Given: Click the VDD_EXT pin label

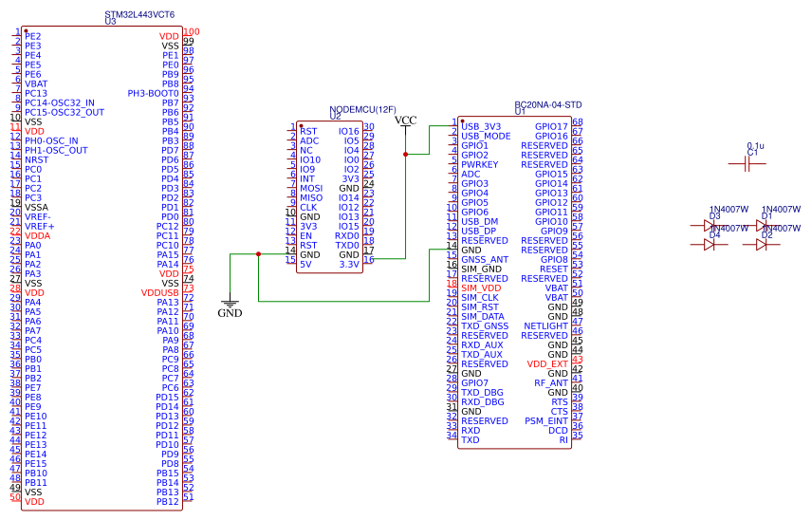Looking at the screenshot, I should [x=547, y=363].
